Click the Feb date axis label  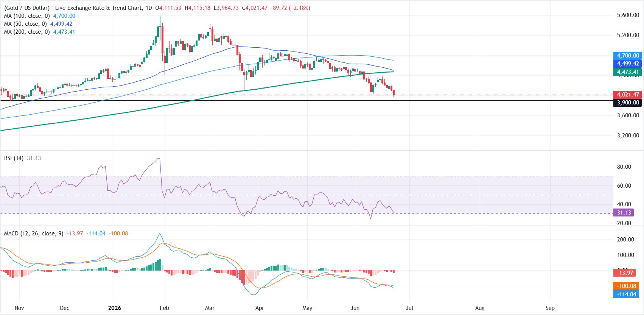pos(164,308)
